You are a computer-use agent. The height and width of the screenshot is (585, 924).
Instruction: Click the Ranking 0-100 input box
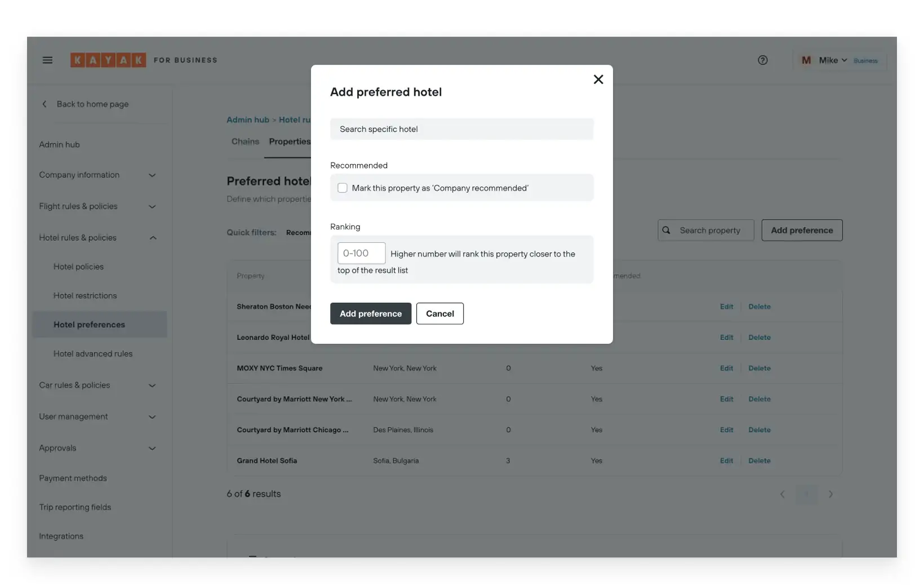[x=361, y=253]
